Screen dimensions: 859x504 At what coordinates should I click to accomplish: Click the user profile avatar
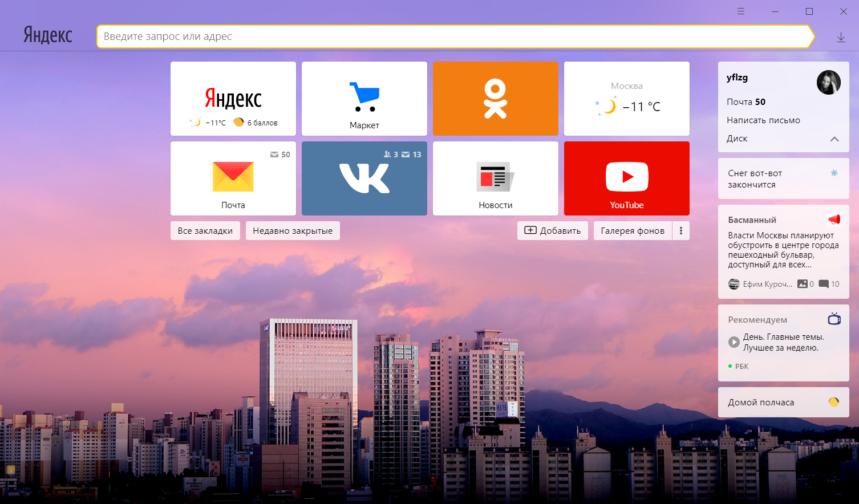pyautogui.click(x=828, y=83)
